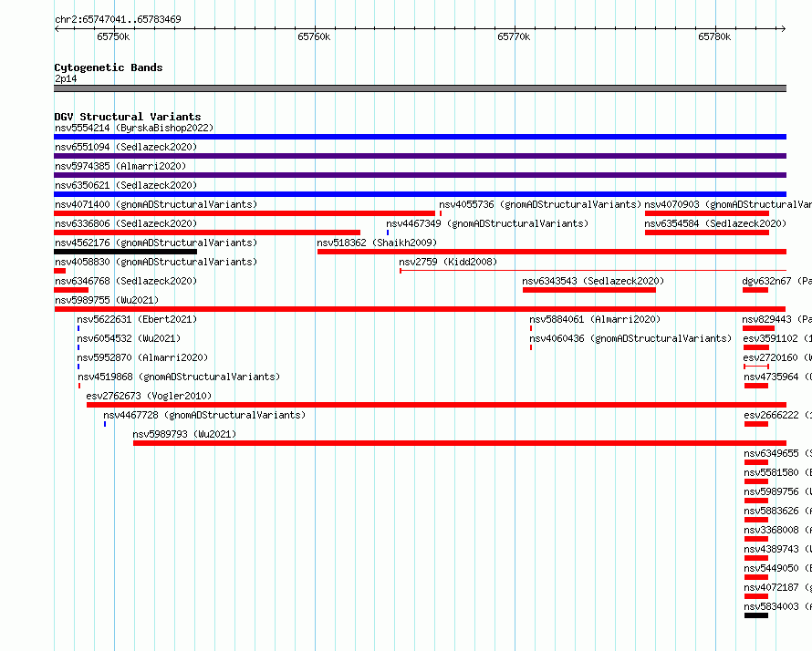812x651 pixels.
Task: Click nsv4072187 variant label
Action: point(778,587)
